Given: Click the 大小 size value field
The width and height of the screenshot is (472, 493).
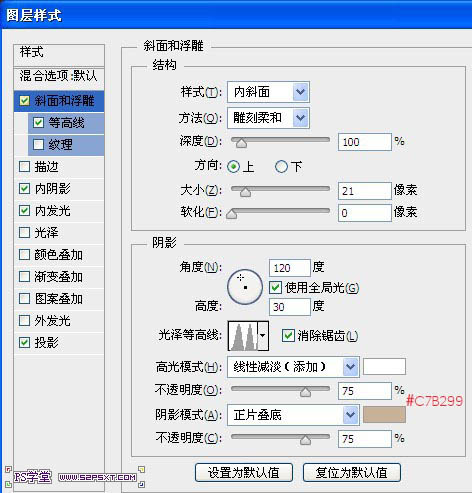Looking at the screenshot, I should tap(364, 191).
